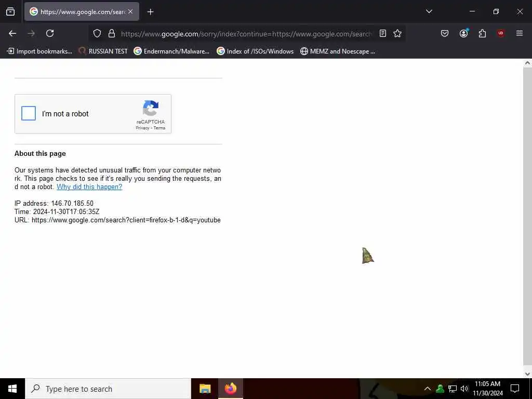Select the google.com search tab

[82, 11]
